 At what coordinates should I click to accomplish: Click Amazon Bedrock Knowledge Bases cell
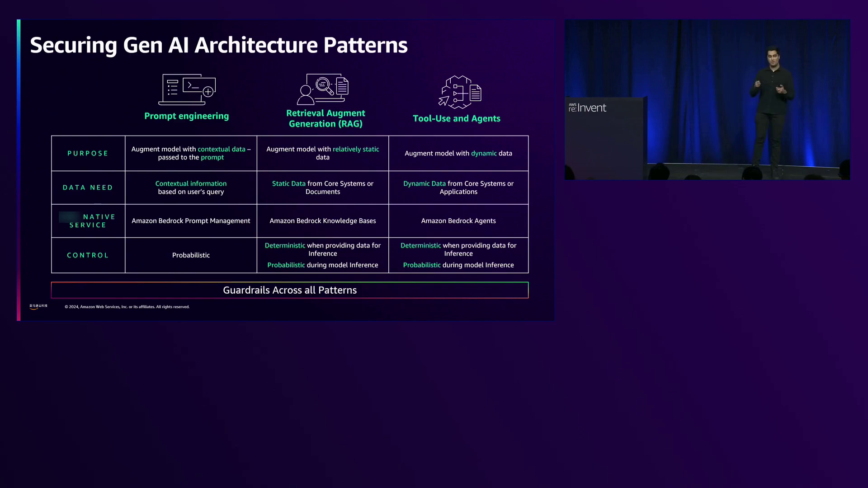click(322, 221)
